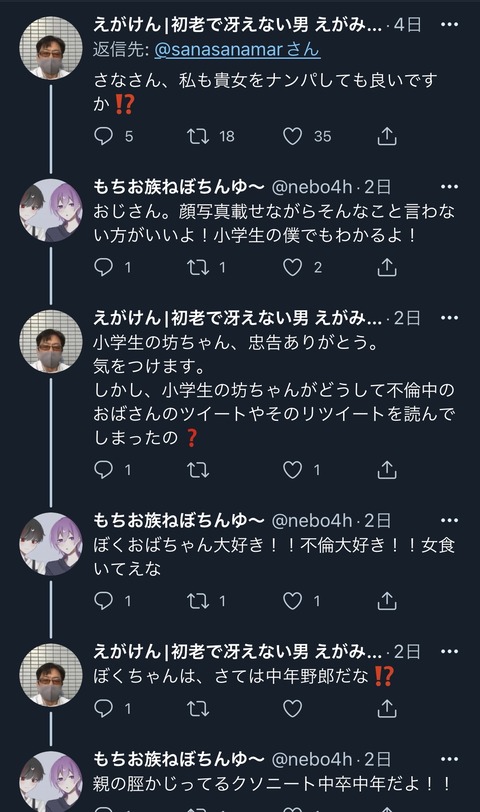Image resolution: width=480 pixels, height=812 pixels.
Task: Open more options on ぼくちゃんは tweet
Action: point(449,651)
